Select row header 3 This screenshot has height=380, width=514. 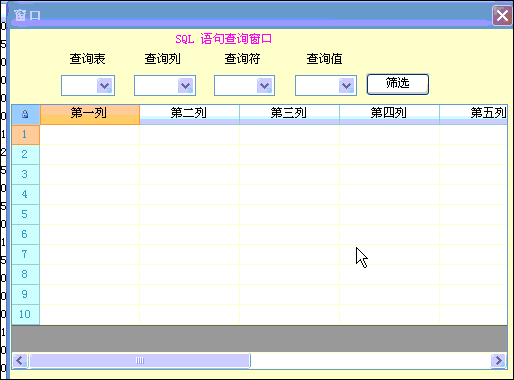tap(26, 175)
